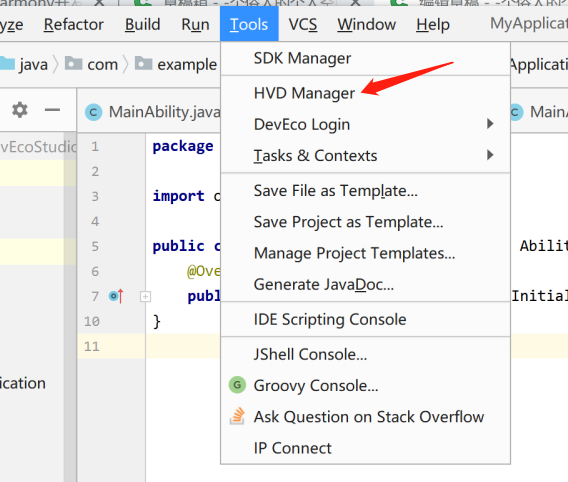Click the example folder icon in breadcrumb
This screenshot has width=568, height=482.
coord(143,63)
